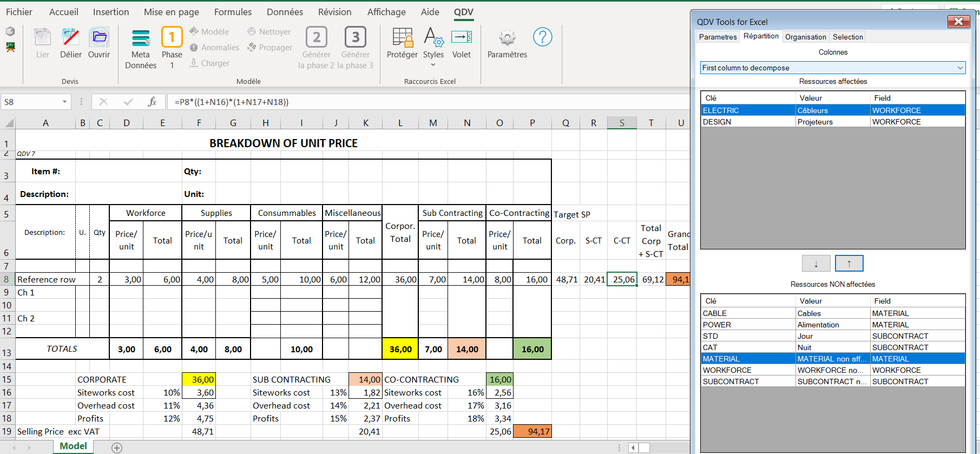Open the Affichage ribbon tab
This screenshot has width=980, height=454.
pos(386,12)
